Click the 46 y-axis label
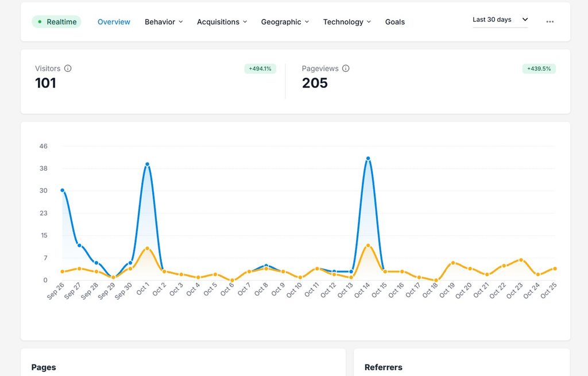588x376 pixels. tap(44, 146)
